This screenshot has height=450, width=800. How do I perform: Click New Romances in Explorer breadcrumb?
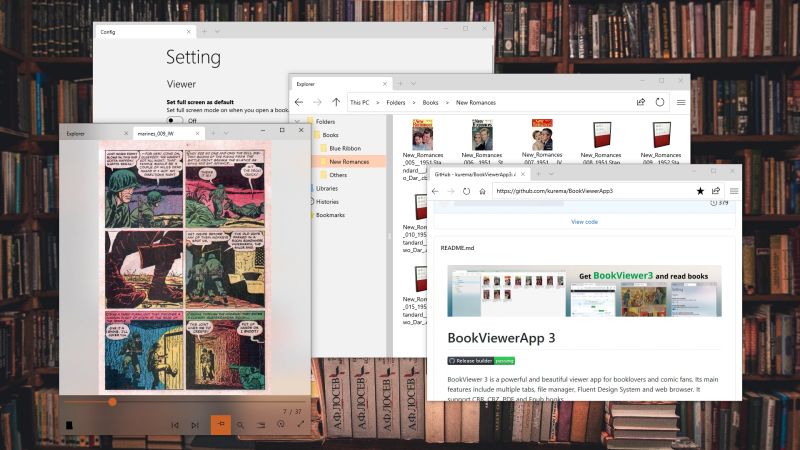pos(476,103)
